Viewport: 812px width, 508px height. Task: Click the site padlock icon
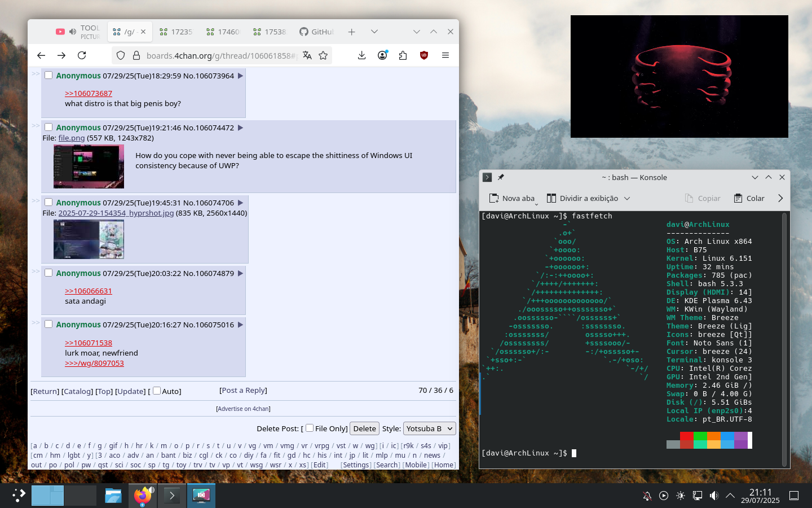click(x=136, y=55)
